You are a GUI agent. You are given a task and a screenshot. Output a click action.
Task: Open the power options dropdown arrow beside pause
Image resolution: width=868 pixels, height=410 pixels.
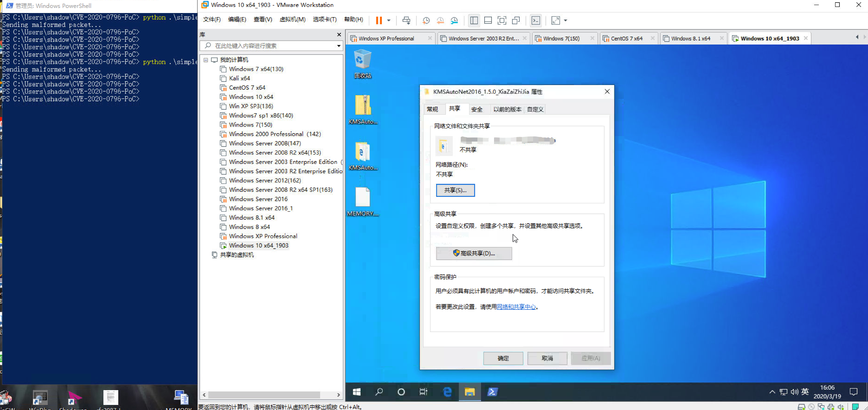(389, 20)
